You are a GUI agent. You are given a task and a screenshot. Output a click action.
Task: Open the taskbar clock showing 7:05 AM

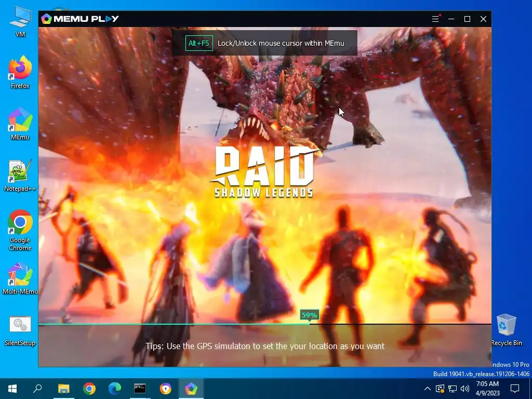pos(487,389)
